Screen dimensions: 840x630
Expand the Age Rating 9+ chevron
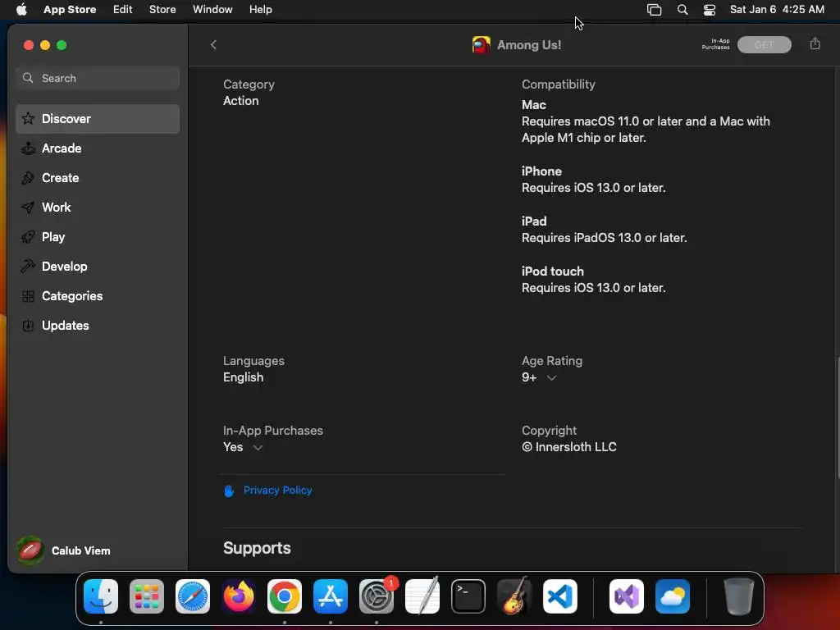pos(551,378)
